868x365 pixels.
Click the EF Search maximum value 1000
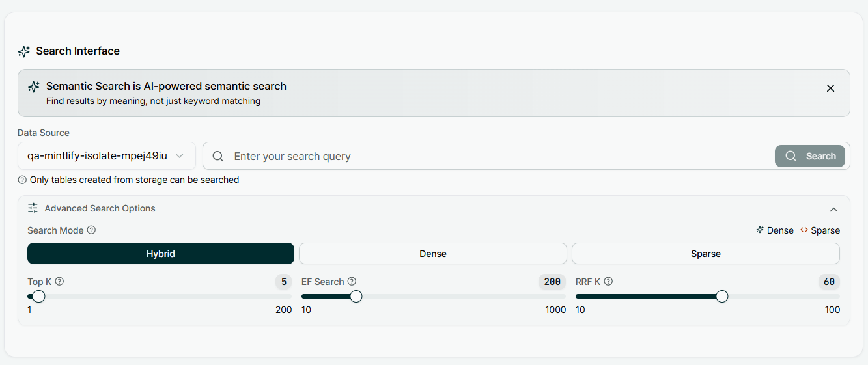pos(555,310)
